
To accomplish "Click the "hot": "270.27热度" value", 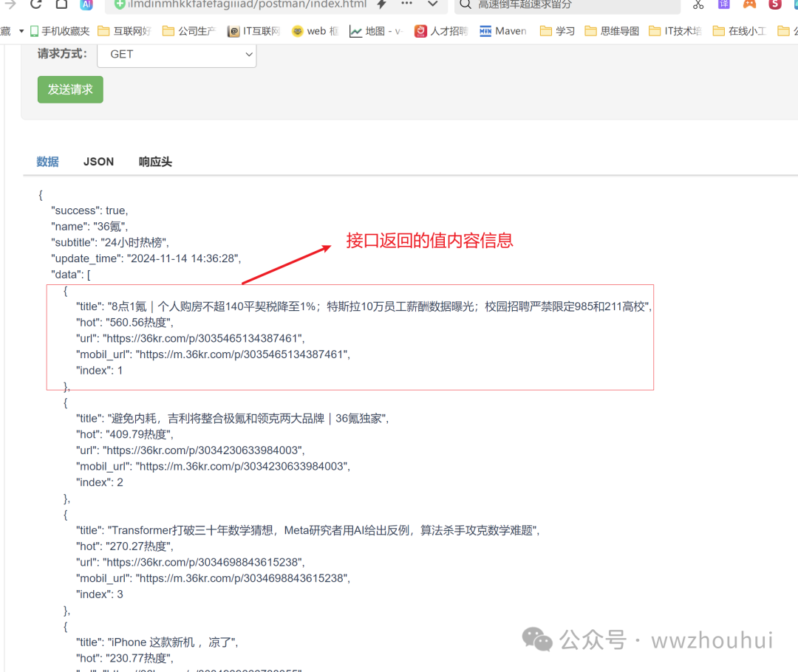I will click(125, 546).
